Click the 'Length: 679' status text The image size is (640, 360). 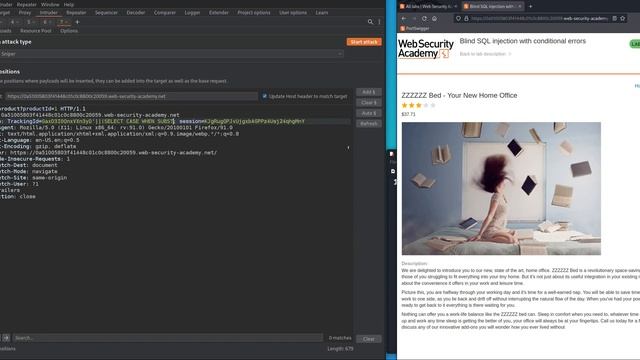pyautogui.click(x=340, y=349)
